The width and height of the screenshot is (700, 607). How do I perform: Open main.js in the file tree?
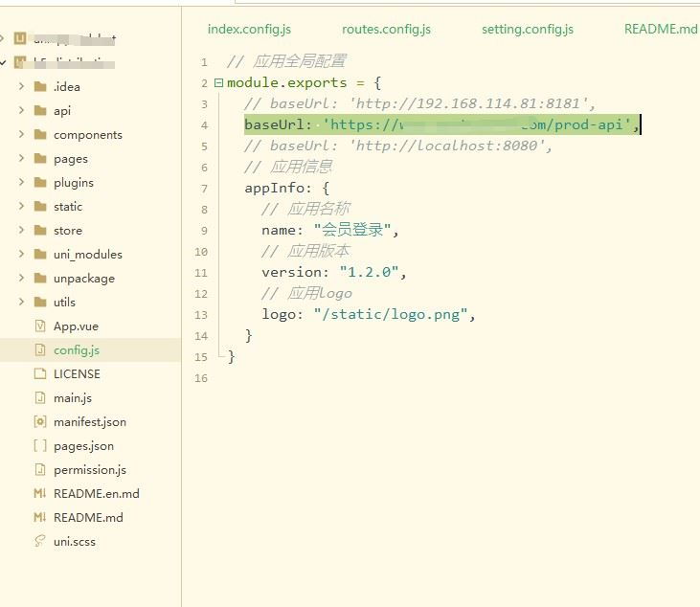(x=73, y=398)
